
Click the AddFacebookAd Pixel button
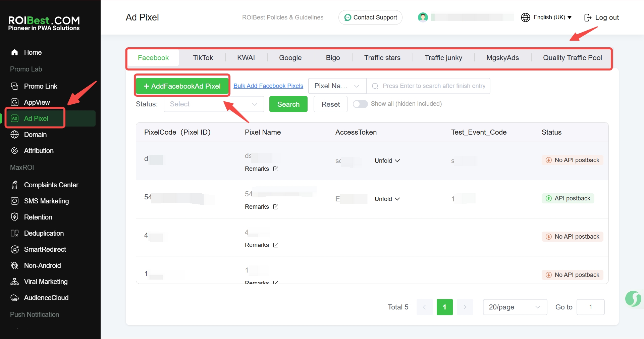click(x=182, y=86)
